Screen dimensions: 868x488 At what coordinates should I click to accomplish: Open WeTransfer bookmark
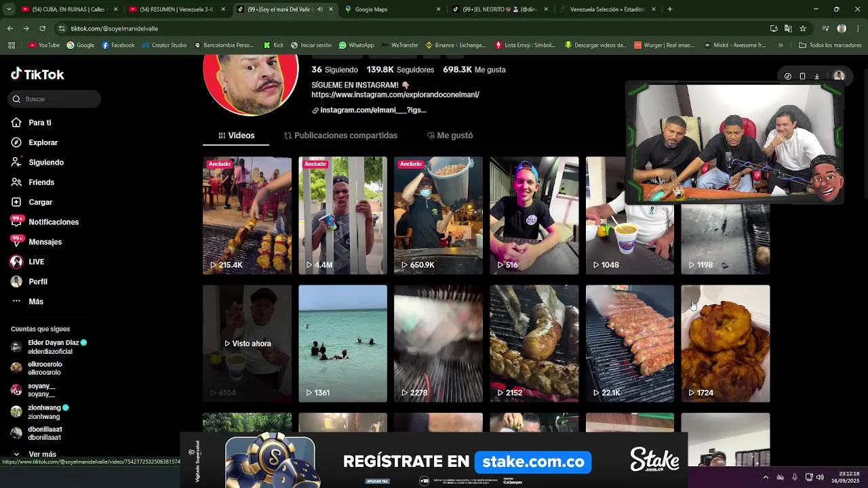click(399, 45)
